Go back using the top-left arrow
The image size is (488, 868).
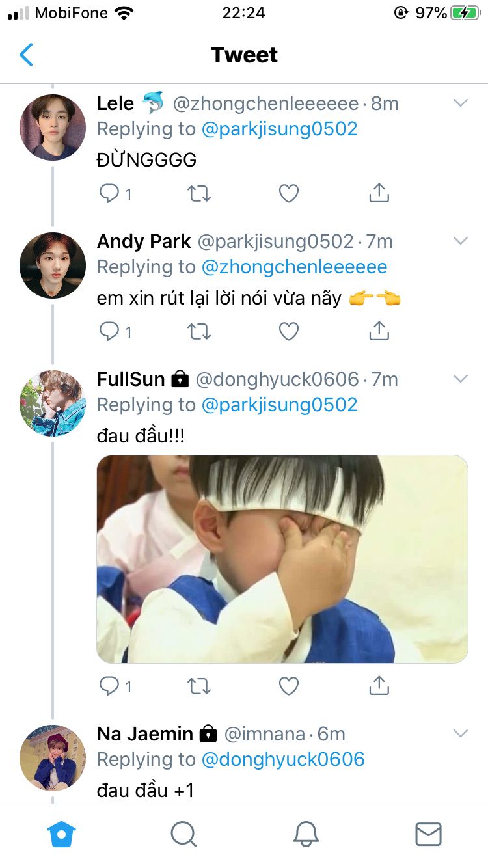pyautogui.click(x=26, y=55)
